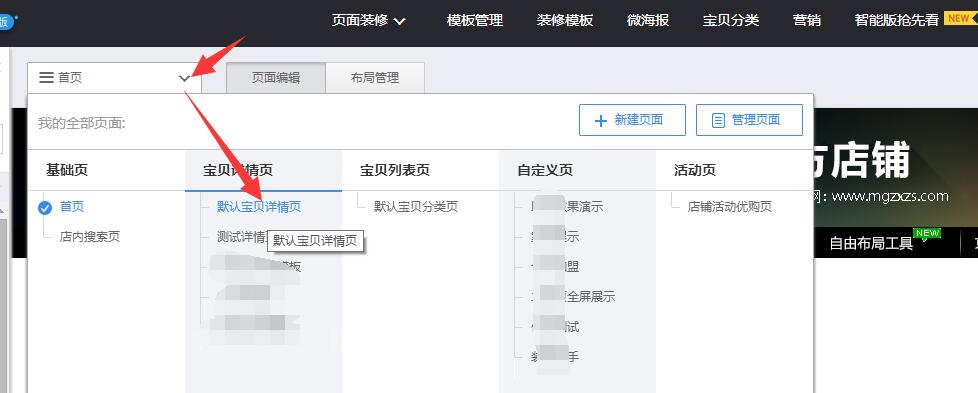The image size is (978, 393).
Task: Open the custom page ending in 果演示
Action: [x=566, y=206]
